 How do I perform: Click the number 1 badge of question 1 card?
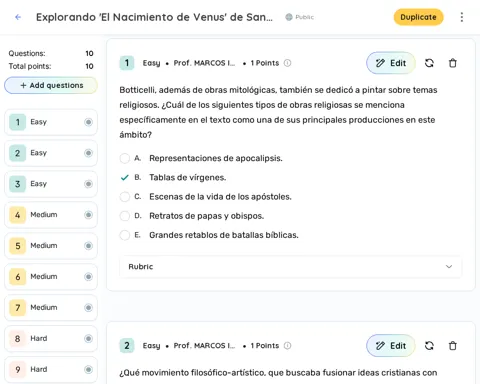coord(127,63)
